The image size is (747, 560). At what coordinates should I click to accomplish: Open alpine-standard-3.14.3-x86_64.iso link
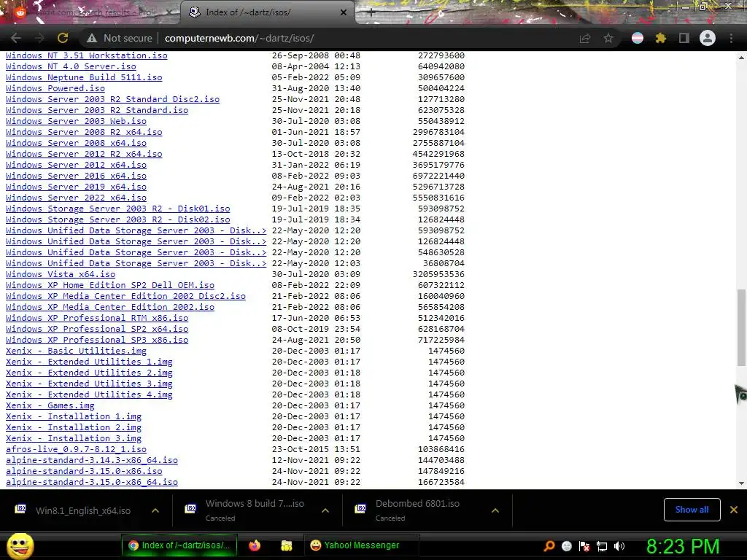pyautogui.click(x=91, y=461)
